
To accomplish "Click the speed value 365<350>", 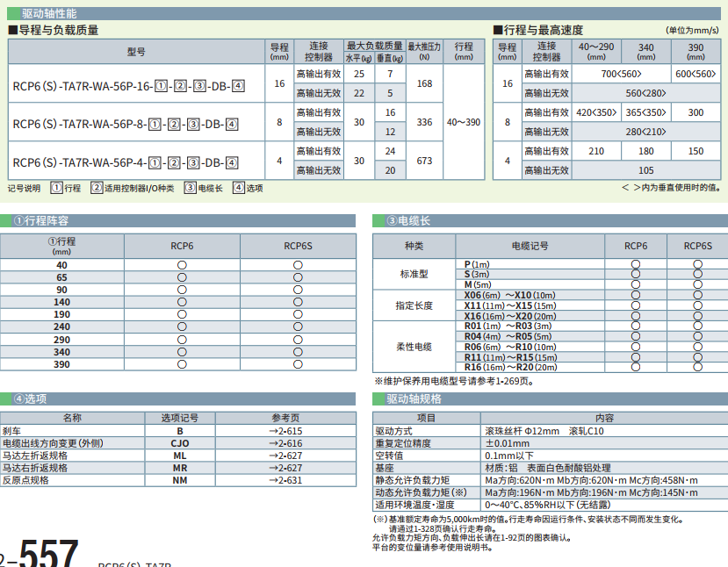I will click(x=645, y=112).
